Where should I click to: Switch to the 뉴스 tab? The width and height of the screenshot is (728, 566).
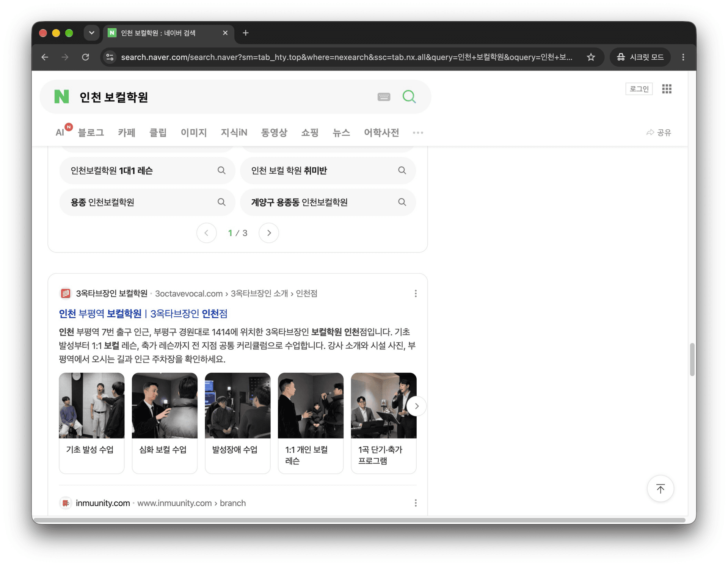click(341, 133)
